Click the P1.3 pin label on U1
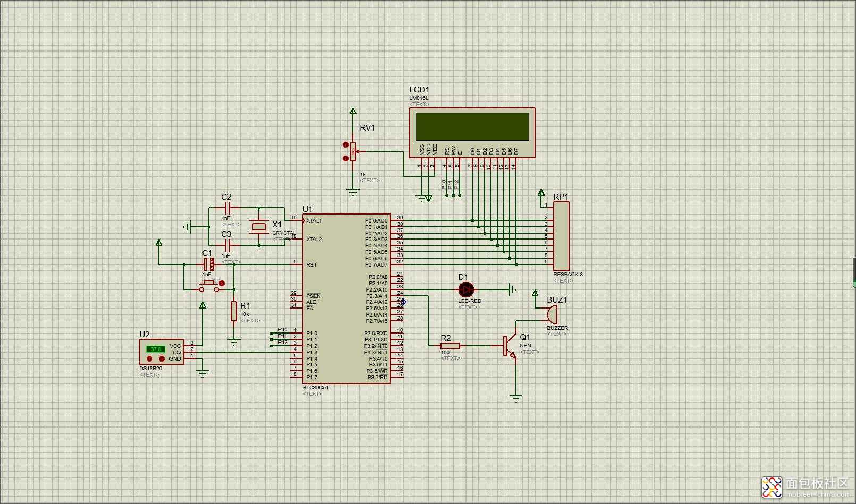This screenshot has height=504, width=856. click(311, 353)
